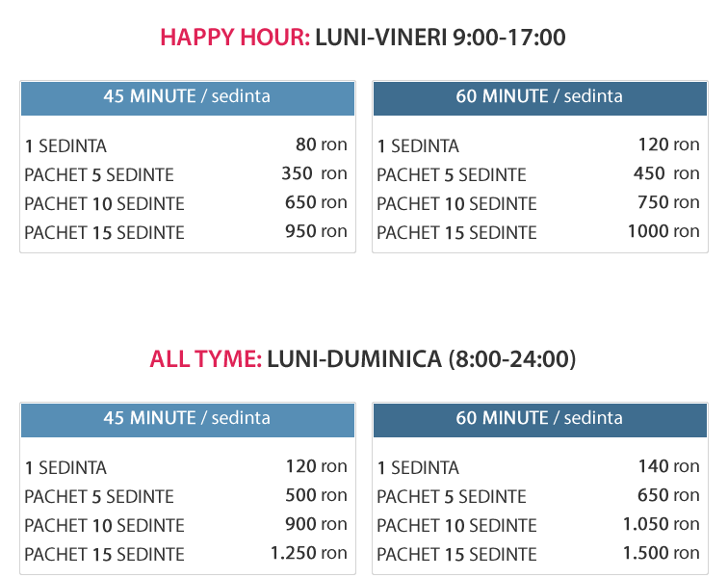Image resolution: width=728 pixels, height=578 pixels.
Task: Select the 45 MINUTE header under All Tyme
Action: pos(187,418)
